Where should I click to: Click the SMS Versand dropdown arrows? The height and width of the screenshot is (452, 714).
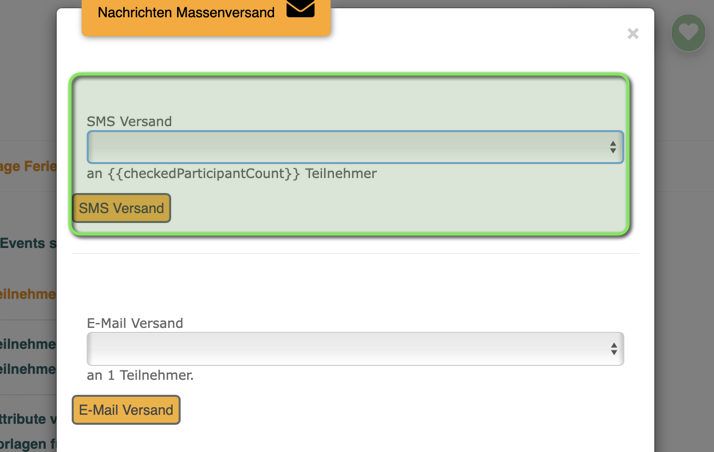[612, 147]
